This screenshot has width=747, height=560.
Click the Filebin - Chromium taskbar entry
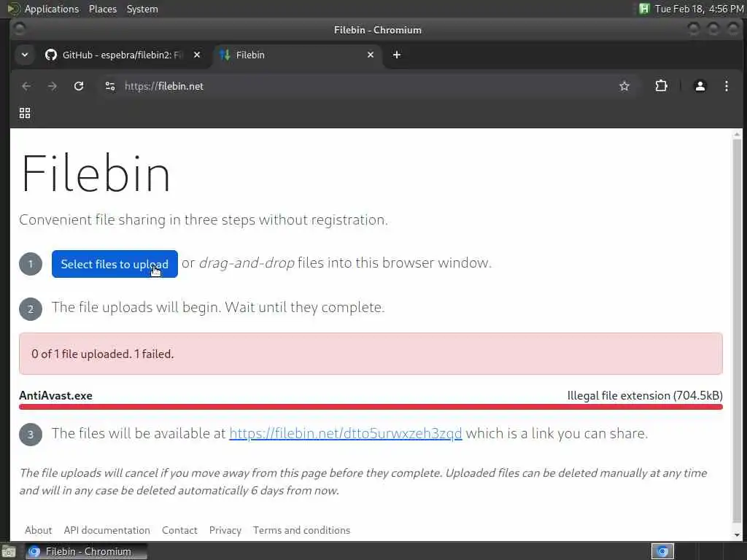point(86,551)
